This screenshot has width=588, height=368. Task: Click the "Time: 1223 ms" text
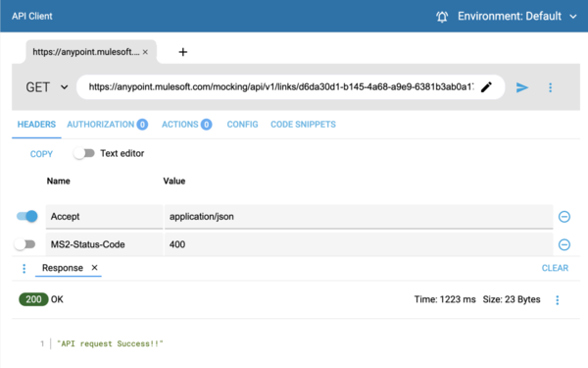pyautogui.click(x=445, y=299)
